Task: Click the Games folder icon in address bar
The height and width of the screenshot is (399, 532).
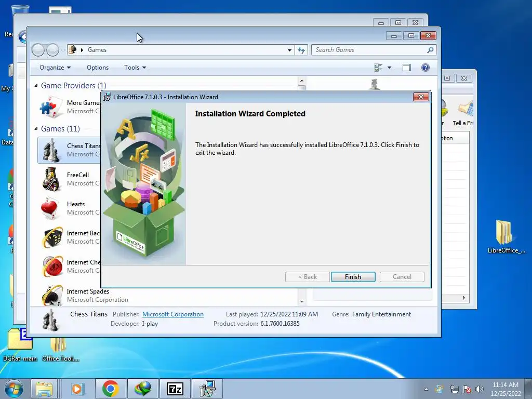Action: pos(72,50)
